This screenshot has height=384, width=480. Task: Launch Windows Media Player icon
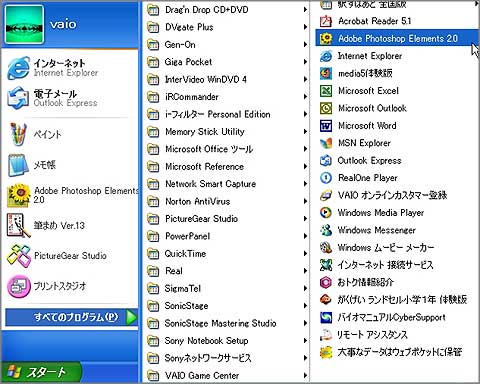coord(326,213)
